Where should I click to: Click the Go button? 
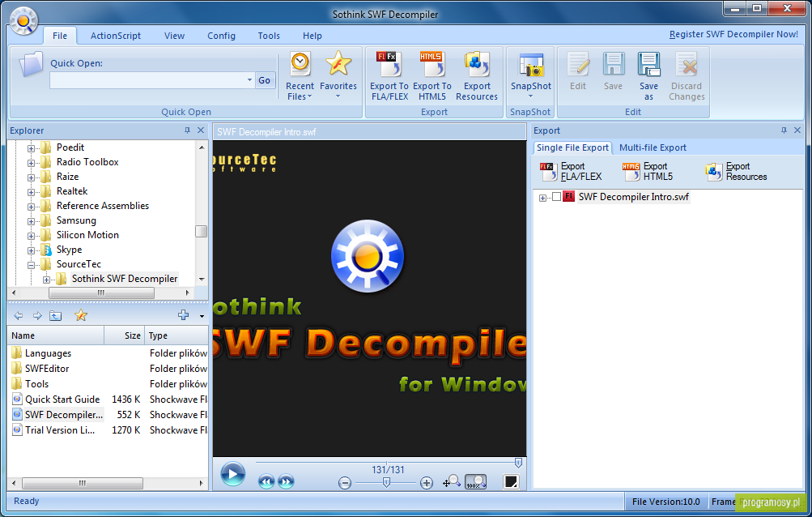pyautogui.click(x=264, y=80)
